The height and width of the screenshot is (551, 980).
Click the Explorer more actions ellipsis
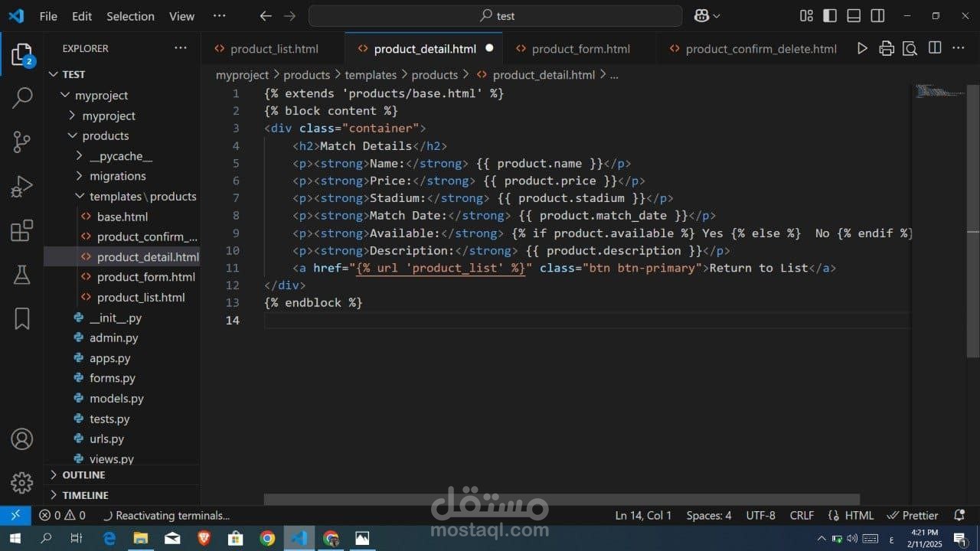pos(181,48)
